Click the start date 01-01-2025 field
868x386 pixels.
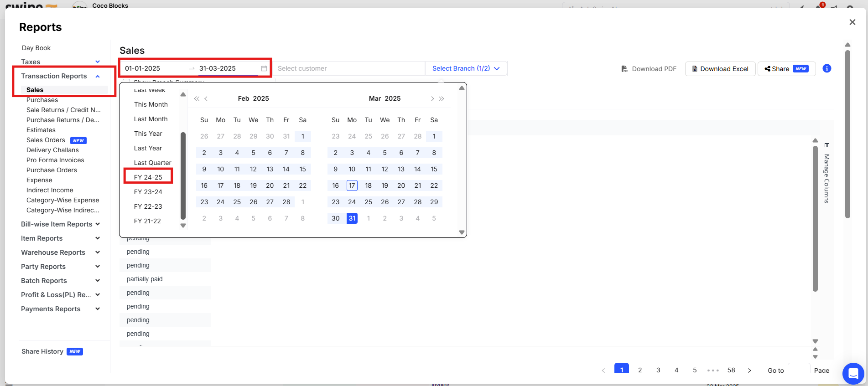point(154,68)
